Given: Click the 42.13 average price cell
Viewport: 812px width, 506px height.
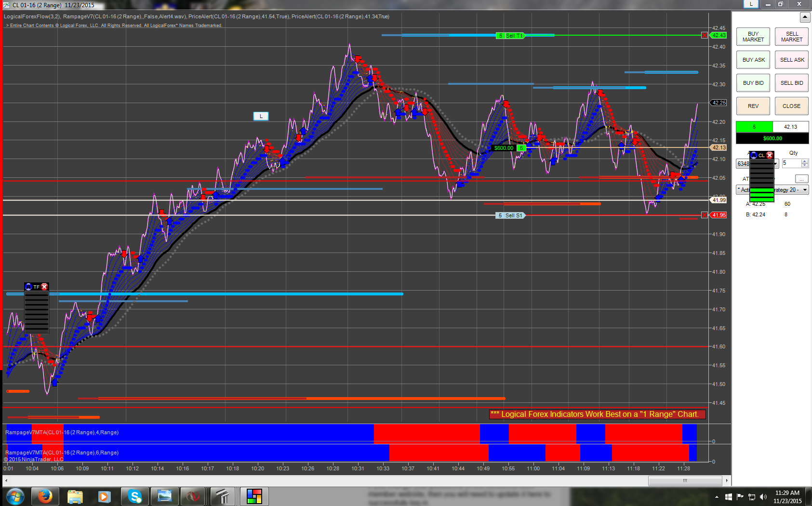Looking at the screenshot, I should click(790, 127).
